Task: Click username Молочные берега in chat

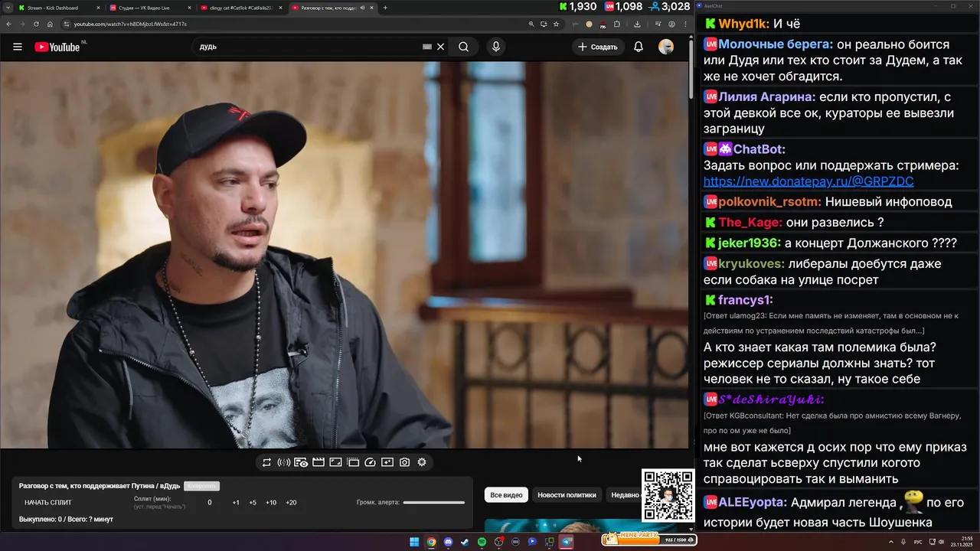Action: tap(776, 44)
